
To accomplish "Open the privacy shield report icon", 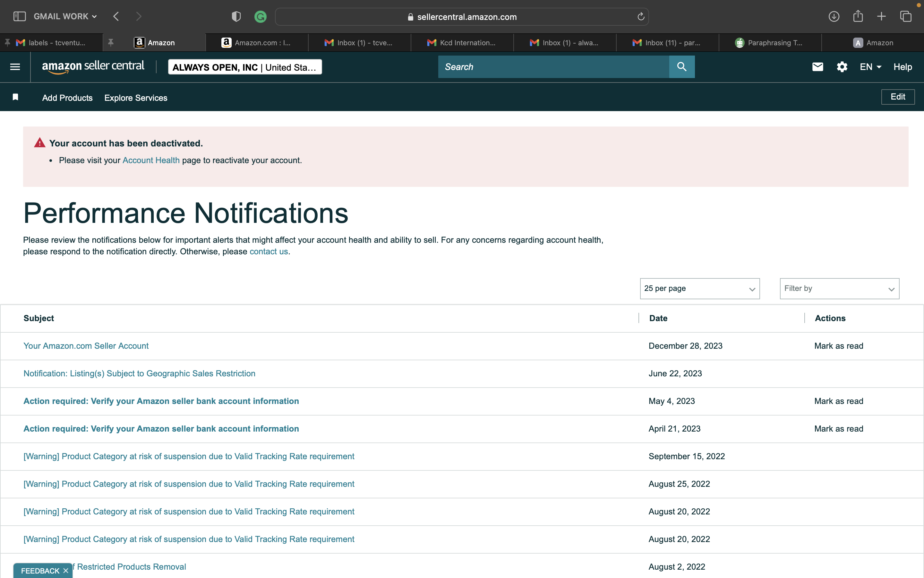I will (236, 16).
